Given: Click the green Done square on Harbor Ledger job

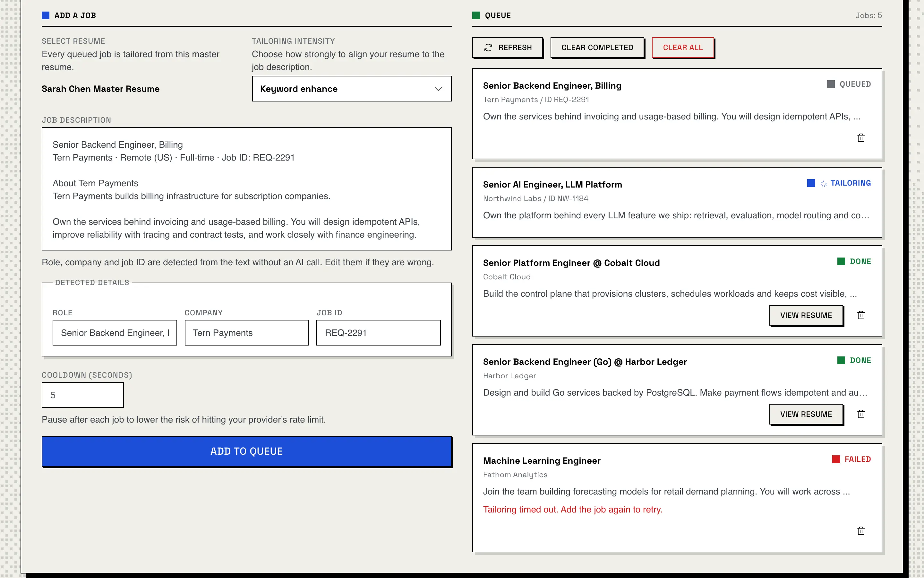Looking at the screenshot, I should click(841, 361).
